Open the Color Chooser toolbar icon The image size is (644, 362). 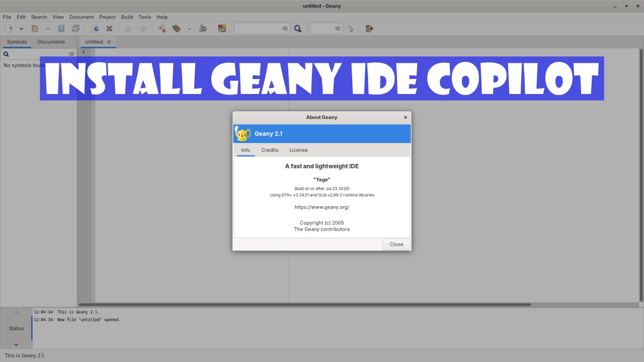pos(222,29)
